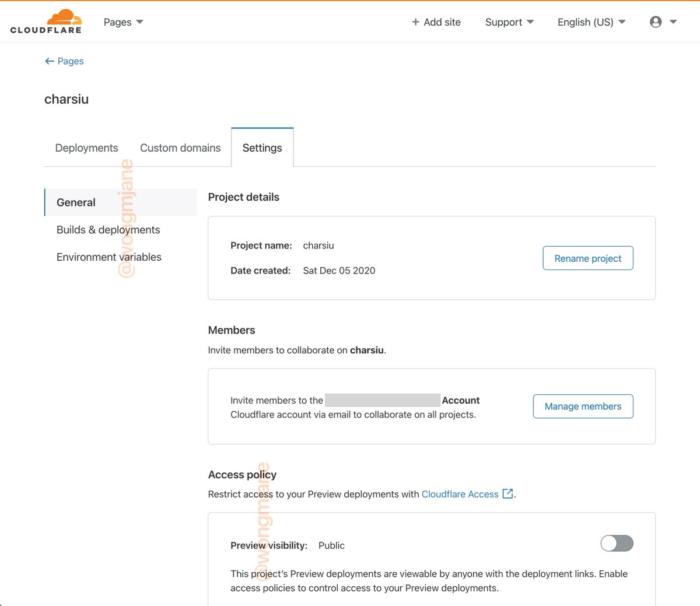This screenshot has width=700, height=606.
Task: Toggle the Preview visibility switch
Action: tap(617, 544)
